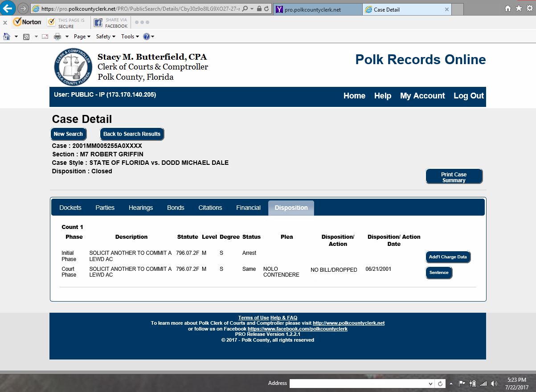Click command bar Home page icon
This screenshot has height=392, width=536.
pyautogui.click(x=7, y=37)
